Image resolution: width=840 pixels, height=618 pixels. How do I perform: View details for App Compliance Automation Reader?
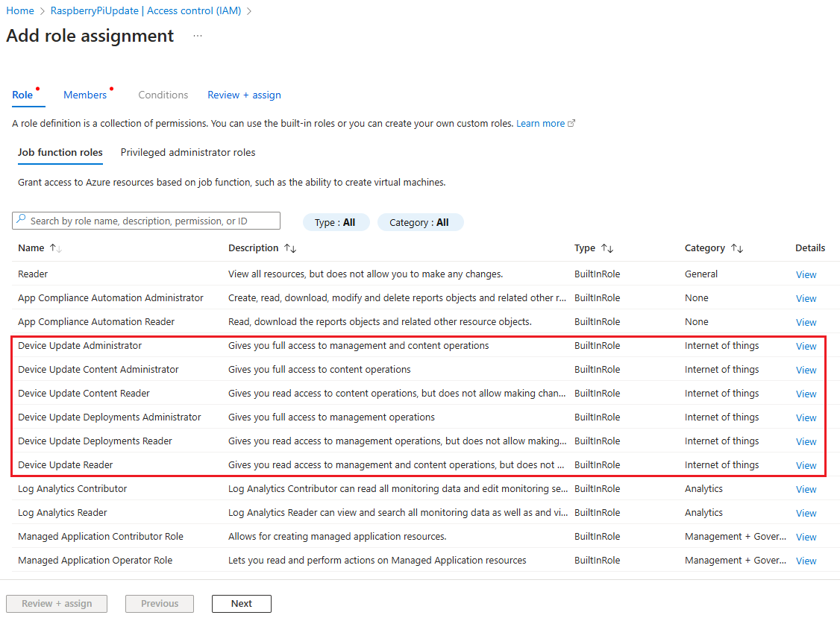coord(806,322)
